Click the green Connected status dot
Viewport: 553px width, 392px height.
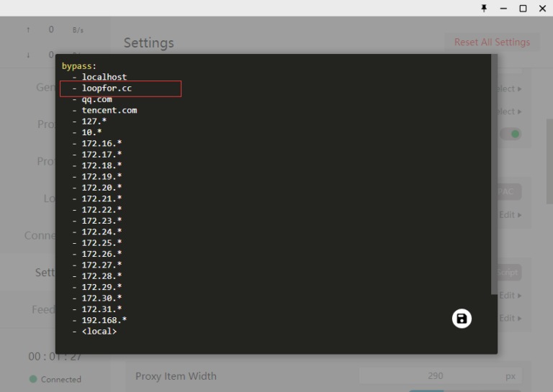coord(33,379)
